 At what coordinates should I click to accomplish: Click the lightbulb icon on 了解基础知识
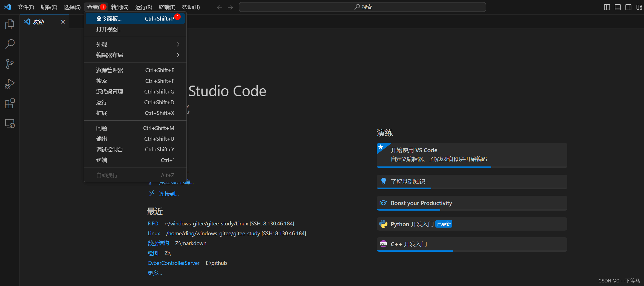[384, 181]
